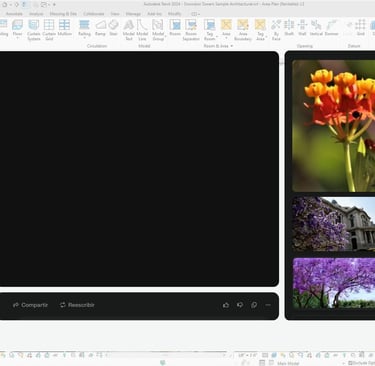Select the Shaft opening tool
The height and width of the screenshot is (366, 375).
coord(289,27)
